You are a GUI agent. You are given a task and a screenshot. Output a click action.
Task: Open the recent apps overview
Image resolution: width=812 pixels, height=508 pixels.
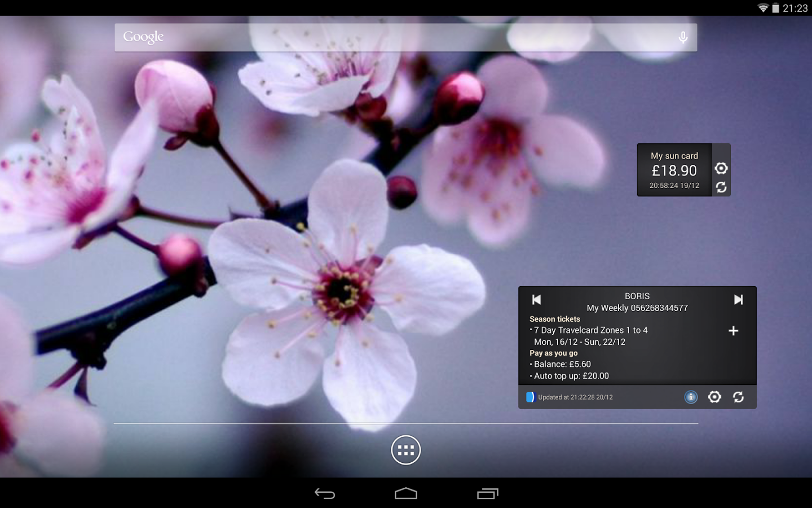(488, 494)
